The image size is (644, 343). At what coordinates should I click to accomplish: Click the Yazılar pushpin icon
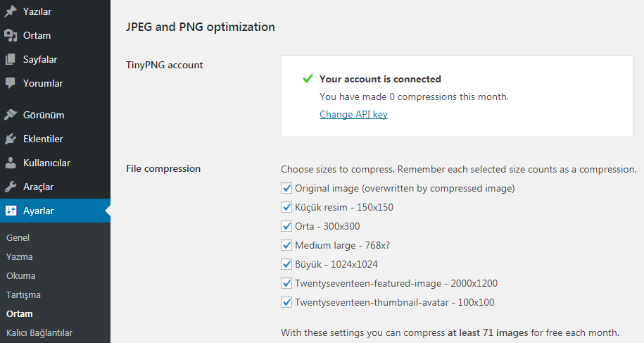[x=11, y=11]
